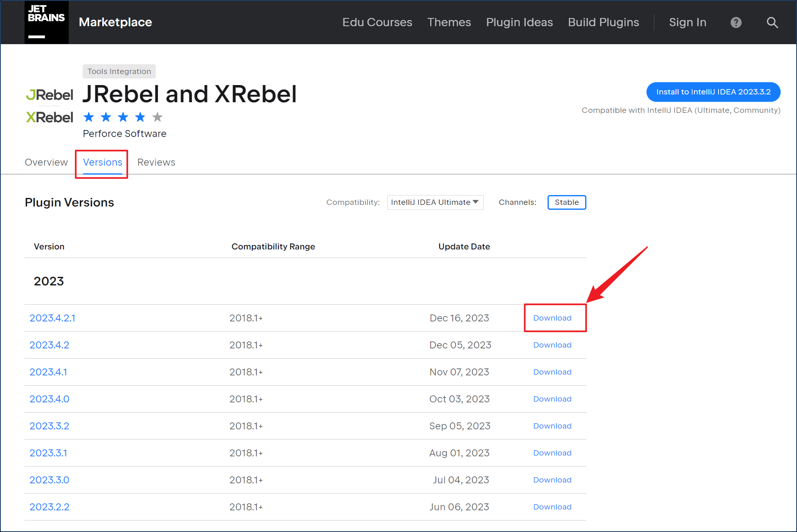
Task: Click the third blue rating star
Action: [123, 117]
